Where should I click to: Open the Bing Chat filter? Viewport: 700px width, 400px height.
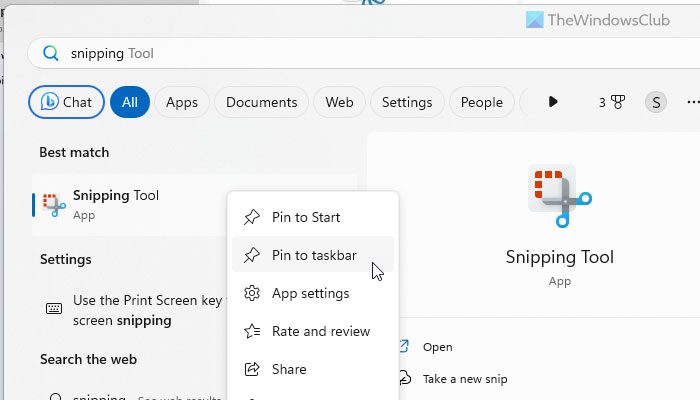[x=67, y=102]
